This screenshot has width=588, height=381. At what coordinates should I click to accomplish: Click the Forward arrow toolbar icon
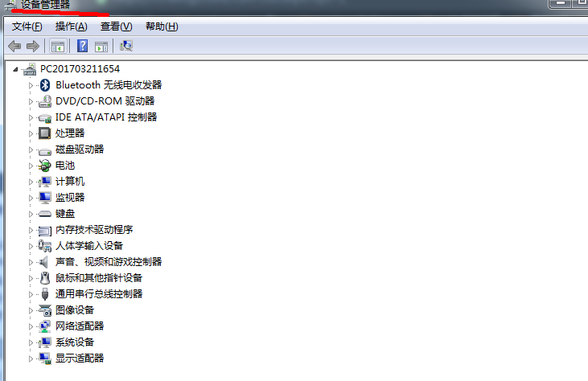click(x=33, y=47)
